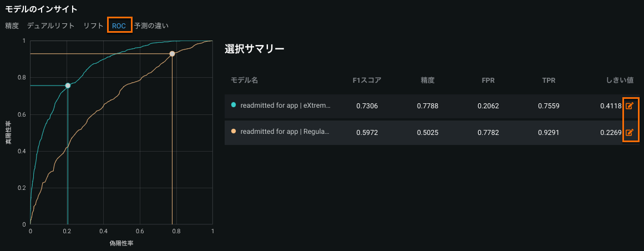Click teal color dot beside first model
This screenshot has width=644, height=251.
pyautogui.click(x=234, y=105)
